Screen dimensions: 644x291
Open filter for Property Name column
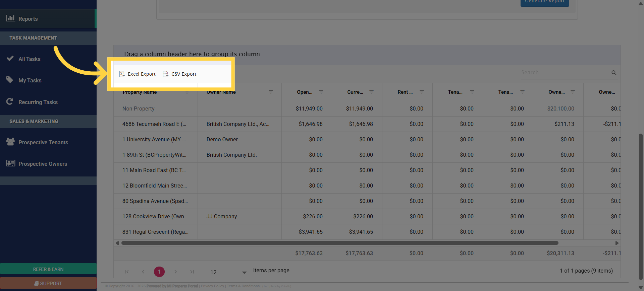pos(187,92)
